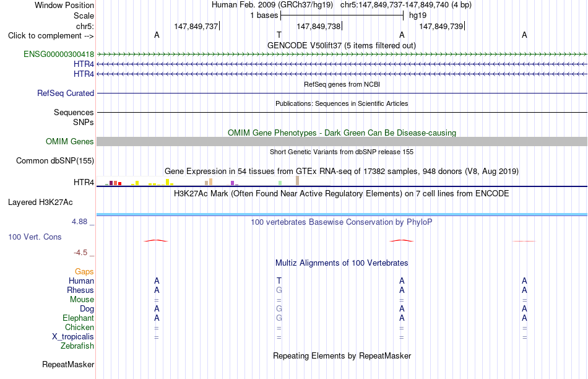This screenshot has height=379, width=588.
Task: Select the OMIM Genes side label
Action: pyautogui.click(x=70, y=141)
